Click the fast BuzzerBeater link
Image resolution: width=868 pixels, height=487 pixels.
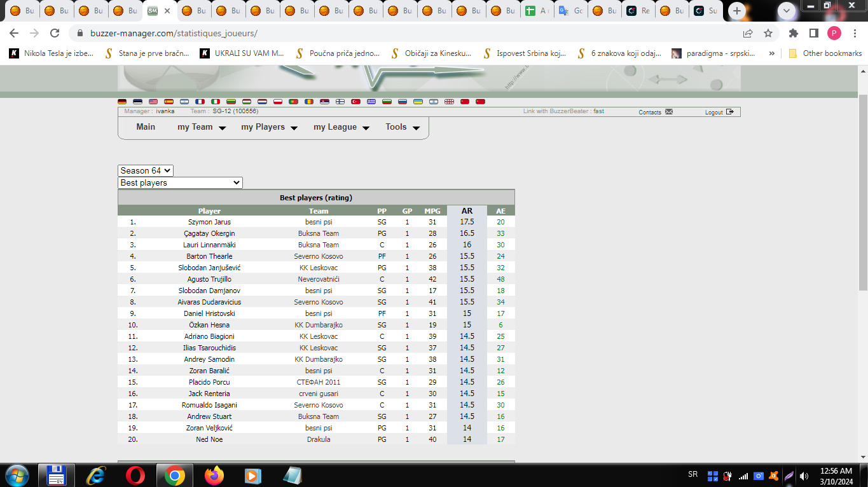[x=598, y=111]
